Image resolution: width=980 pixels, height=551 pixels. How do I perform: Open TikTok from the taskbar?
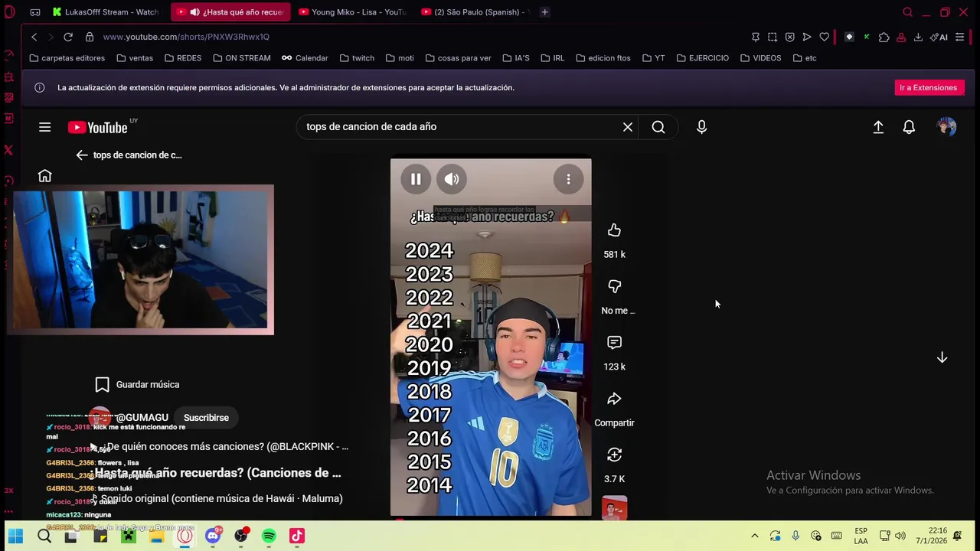(297, 536)
